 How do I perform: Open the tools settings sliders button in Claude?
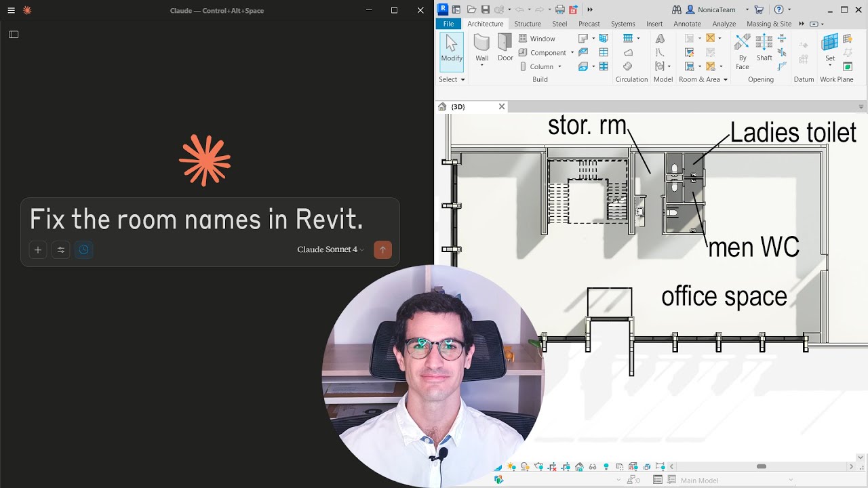point(61,249)
